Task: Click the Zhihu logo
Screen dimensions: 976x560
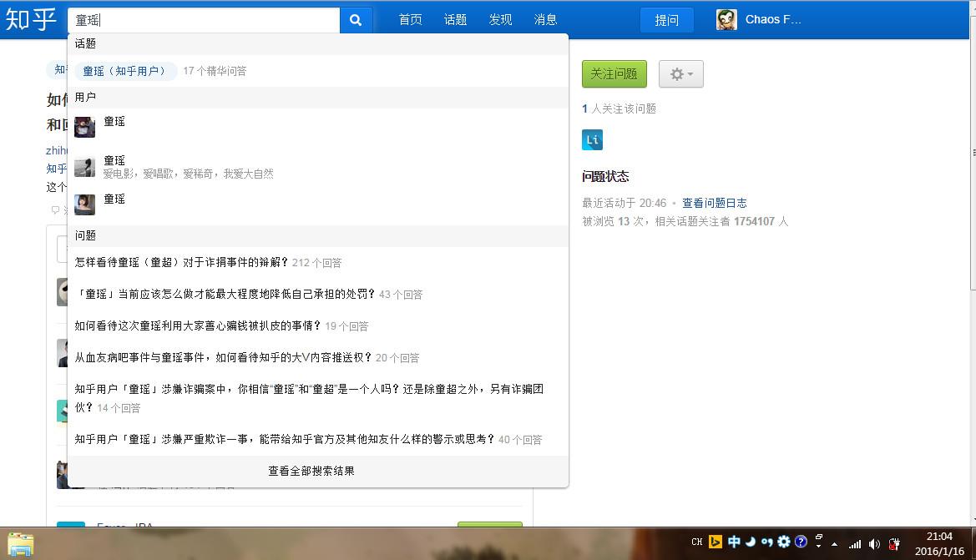Action: click(x=31, y=19)
